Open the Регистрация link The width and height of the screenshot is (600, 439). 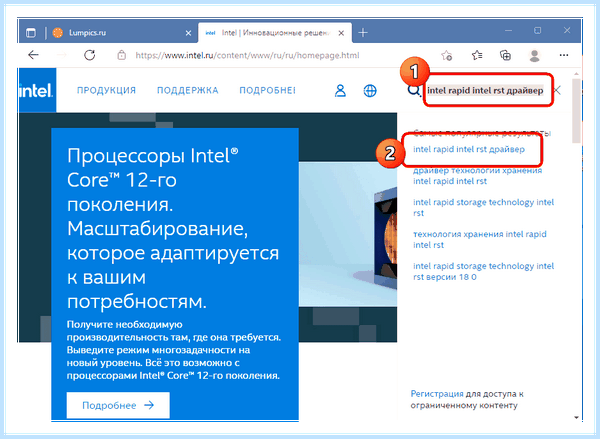coord(437,394)
